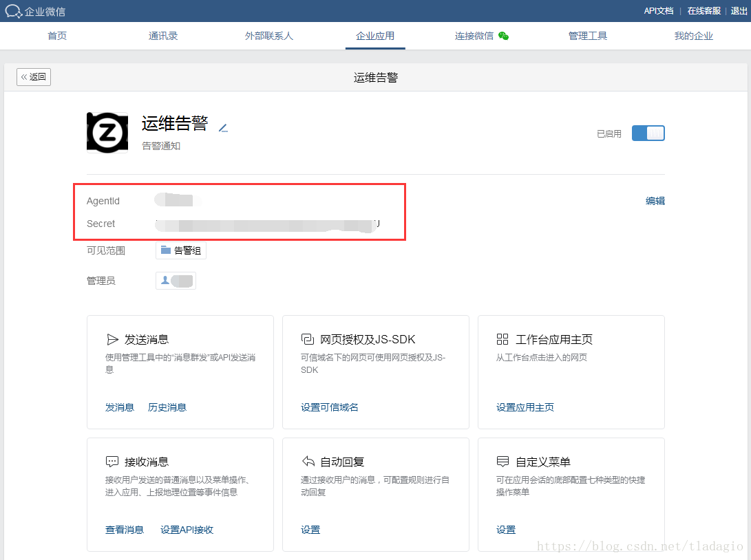Viewport: 751px width, 560px height.
Task: Click the 接收消息 chat bubble icon
Action: tap(112, 462)
